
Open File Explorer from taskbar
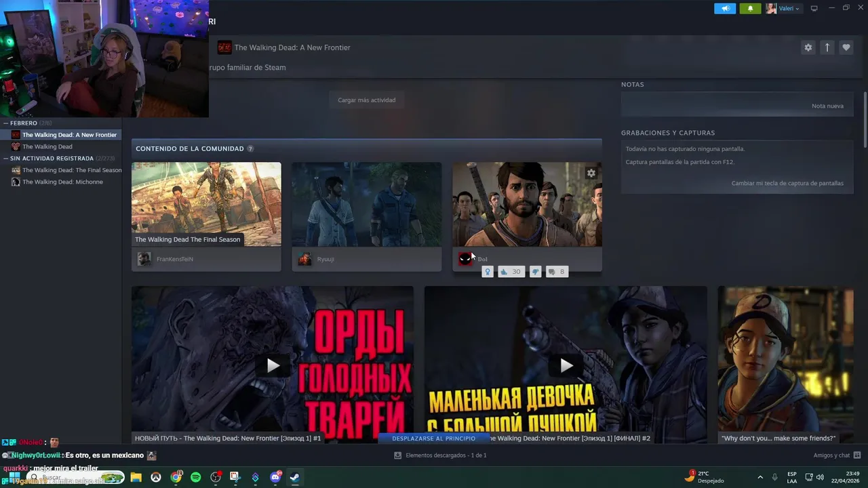pos(136,477)
